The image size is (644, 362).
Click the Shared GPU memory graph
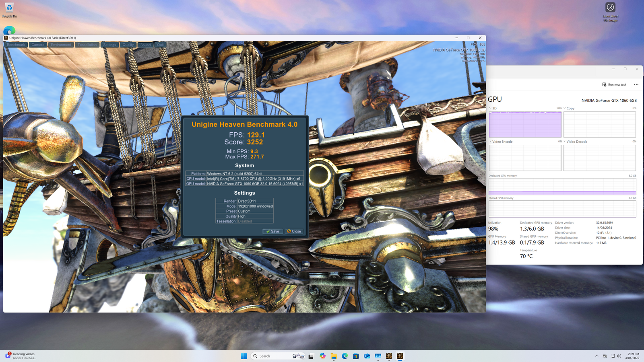tap(562, 209)
